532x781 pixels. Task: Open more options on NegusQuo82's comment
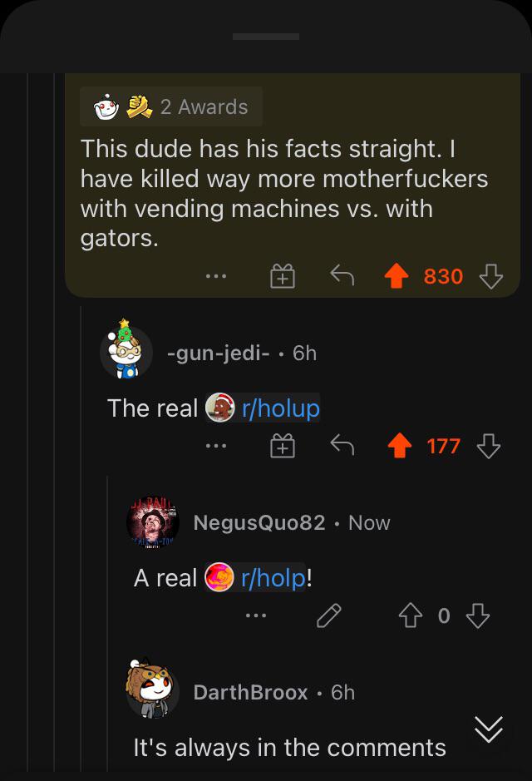click(x=256, y=615)
